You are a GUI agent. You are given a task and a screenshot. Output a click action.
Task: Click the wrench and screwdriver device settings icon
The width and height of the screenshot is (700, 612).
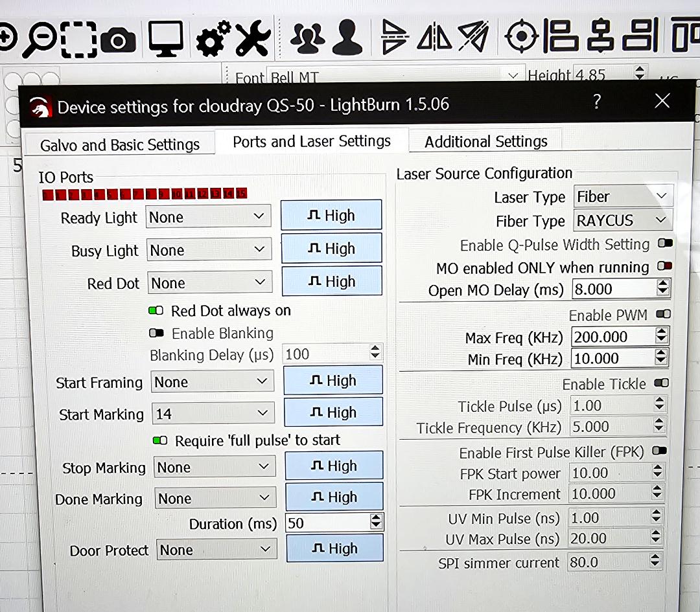pos(253,38)
